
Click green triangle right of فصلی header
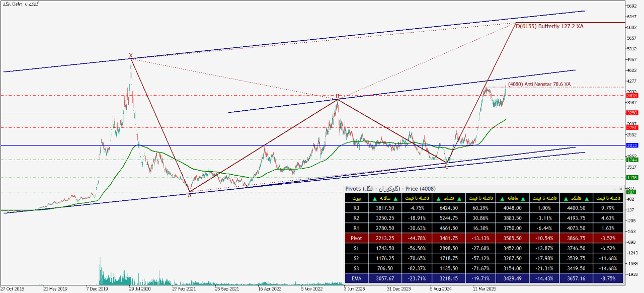459,199
